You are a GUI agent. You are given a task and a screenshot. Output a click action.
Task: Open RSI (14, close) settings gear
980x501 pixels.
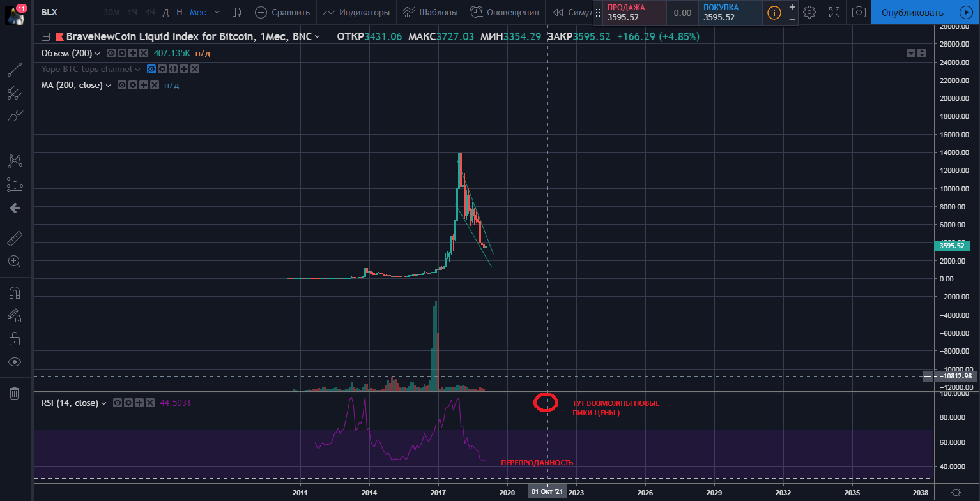[x=128, y=403]
